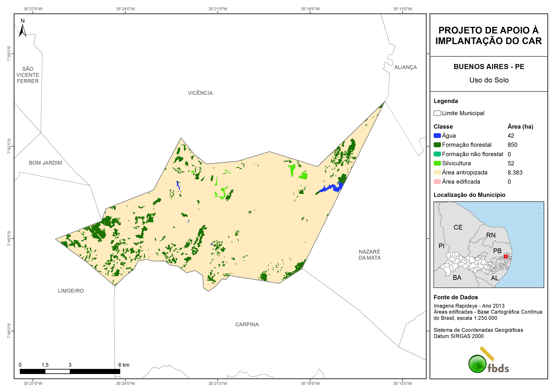Click the CE state label on inset map

click(x=458, y=227)
